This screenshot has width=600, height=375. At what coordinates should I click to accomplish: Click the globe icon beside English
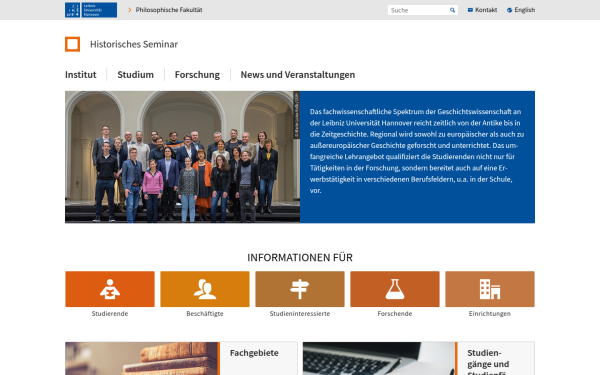tap(509, 10)
